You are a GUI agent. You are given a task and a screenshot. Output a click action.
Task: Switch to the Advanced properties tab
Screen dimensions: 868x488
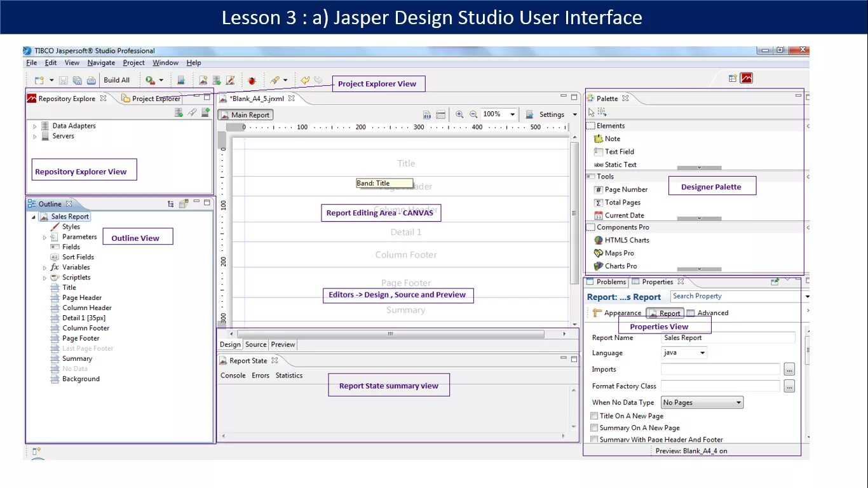coord(707,313)
